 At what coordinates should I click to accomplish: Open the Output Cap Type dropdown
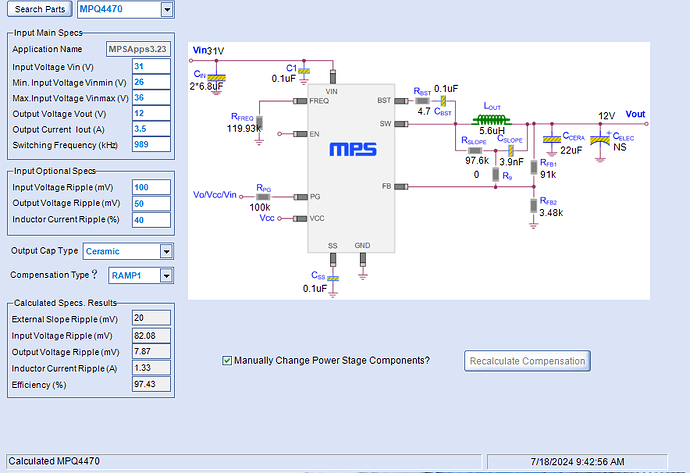pyautogui.click(x=166, y=251)
